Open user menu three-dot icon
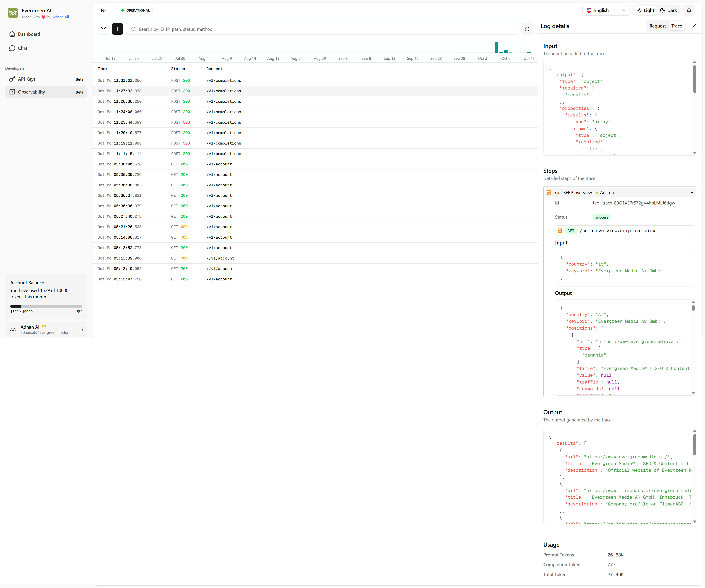Image resolution: width=705 pixels, height=588 pixels. click(x=82, y=330)
